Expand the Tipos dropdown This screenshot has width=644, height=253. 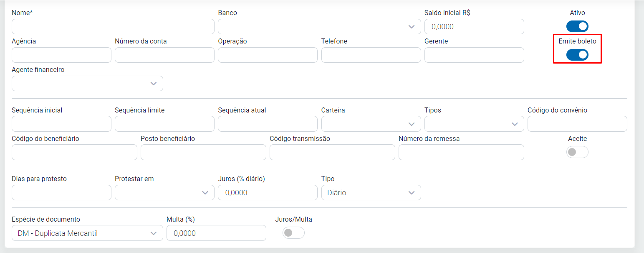(474, 124)
